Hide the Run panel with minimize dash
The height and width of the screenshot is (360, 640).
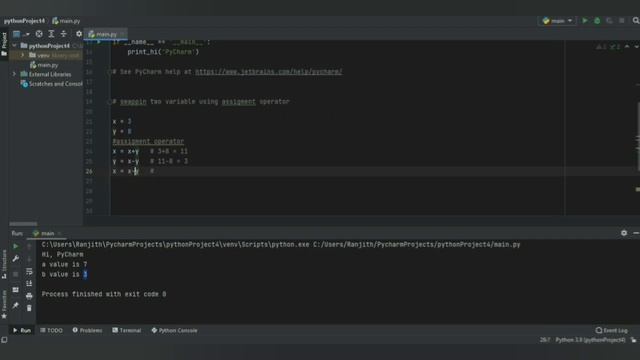pos(636,233)
